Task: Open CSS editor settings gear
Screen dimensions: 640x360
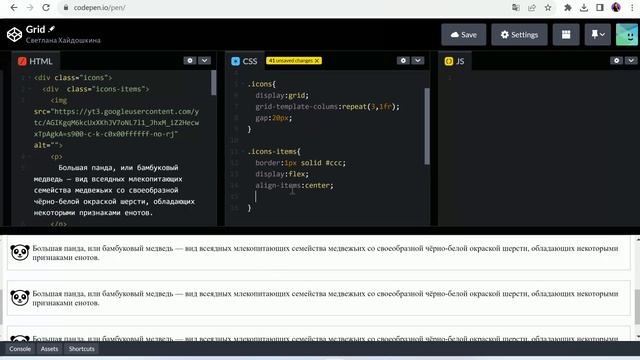Action: [403, 60]
